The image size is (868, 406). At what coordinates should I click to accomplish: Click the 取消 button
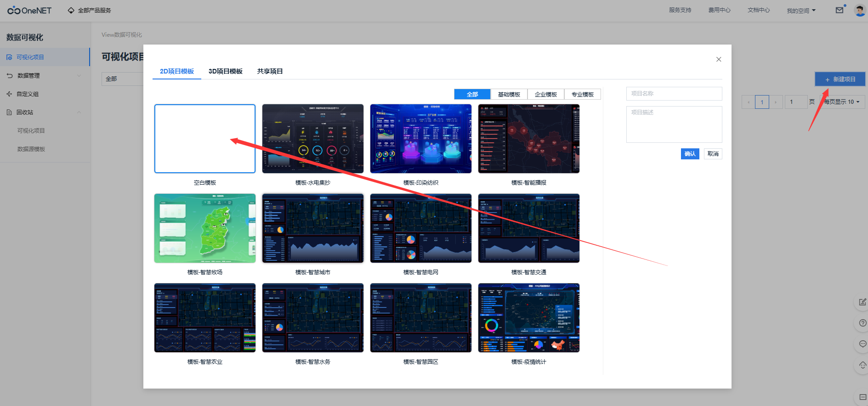(713, 154)
